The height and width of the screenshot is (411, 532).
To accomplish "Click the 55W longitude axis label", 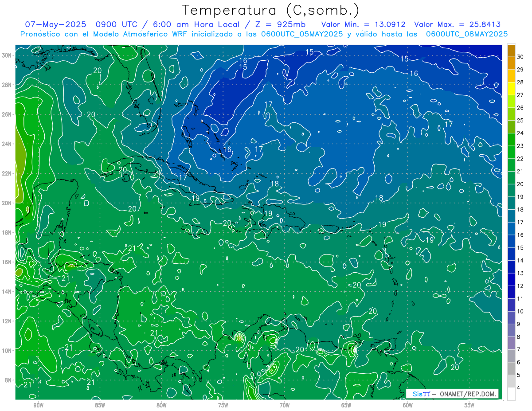I will [x=469, y=405].
